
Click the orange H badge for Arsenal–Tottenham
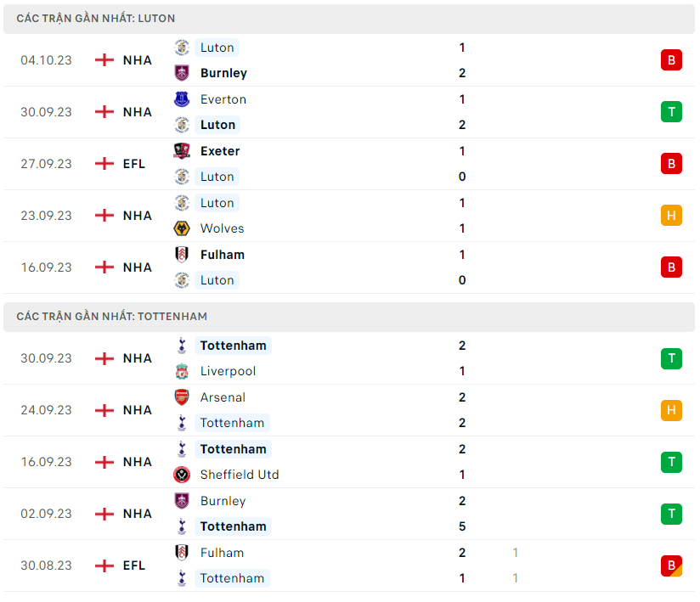coord(671,410)
